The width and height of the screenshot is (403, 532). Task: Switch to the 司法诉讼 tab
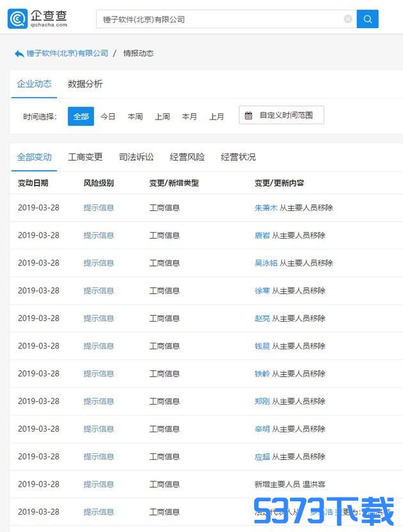pos(136,157)
